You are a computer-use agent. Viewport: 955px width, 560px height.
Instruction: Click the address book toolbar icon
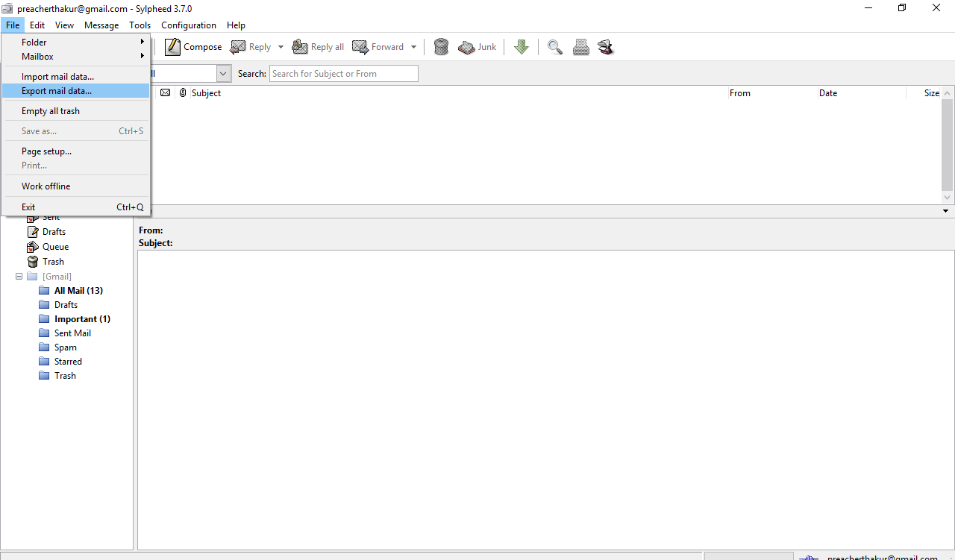click(605, 47)
